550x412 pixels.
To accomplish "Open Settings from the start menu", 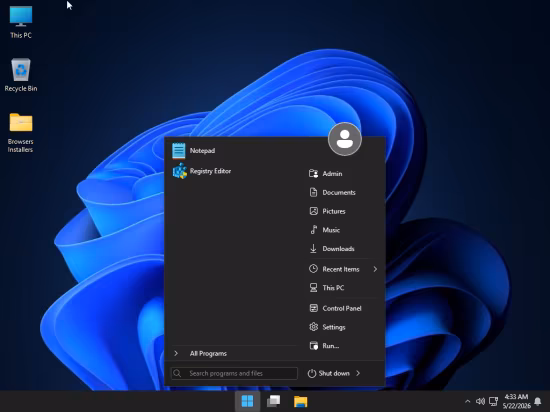I will tap(334, 327).
